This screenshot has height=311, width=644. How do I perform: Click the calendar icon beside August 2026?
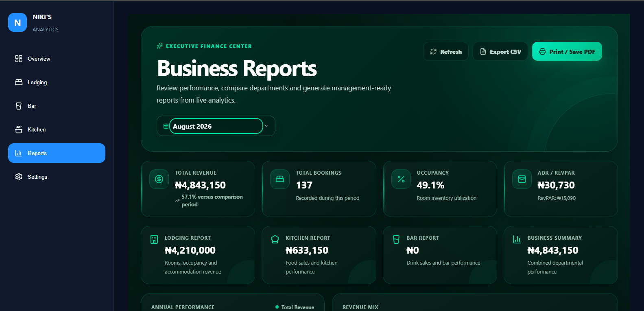click(166, 126)
